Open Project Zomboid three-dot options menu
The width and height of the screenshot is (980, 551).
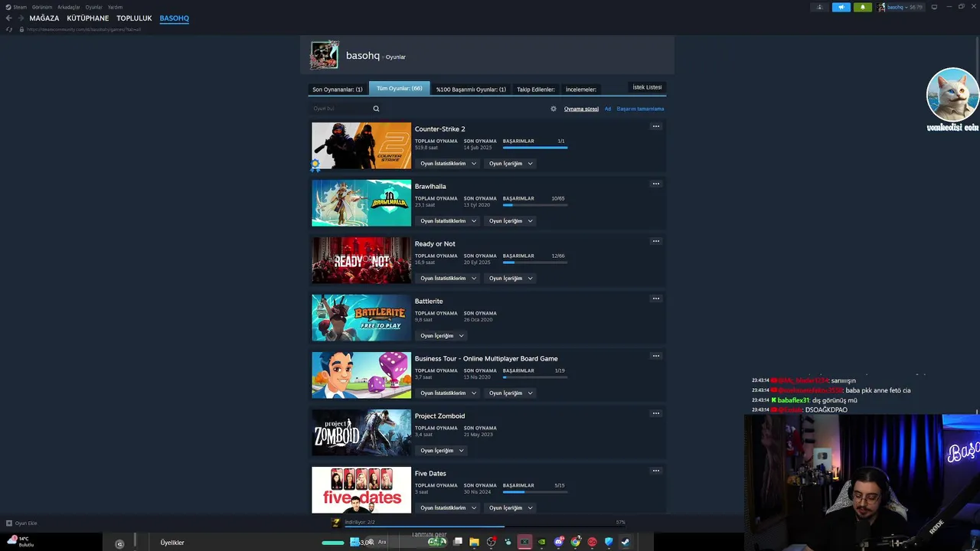click(x=655, y=413)
